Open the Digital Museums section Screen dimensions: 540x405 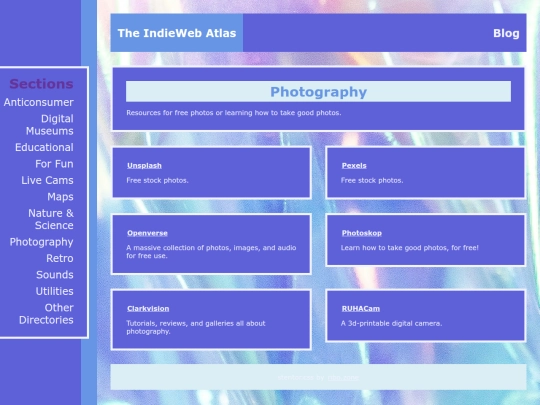click(50, 125)
